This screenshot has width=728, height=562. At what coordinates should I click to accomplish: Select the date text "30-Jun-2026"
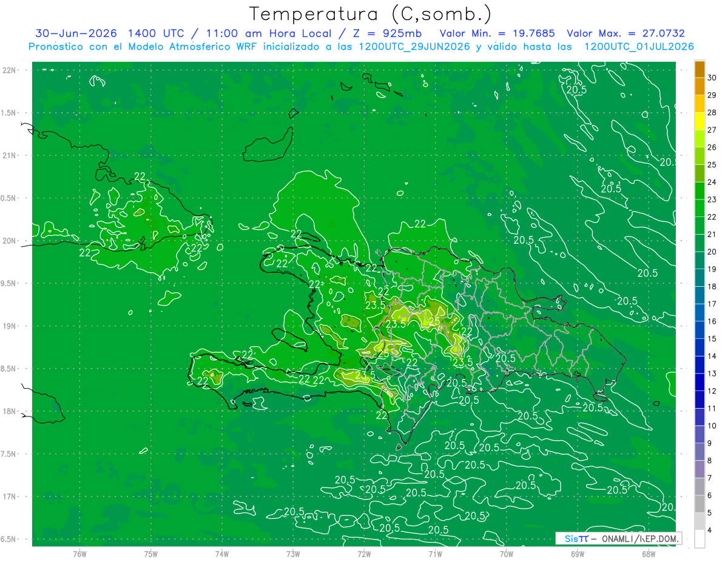click(77, 33)
